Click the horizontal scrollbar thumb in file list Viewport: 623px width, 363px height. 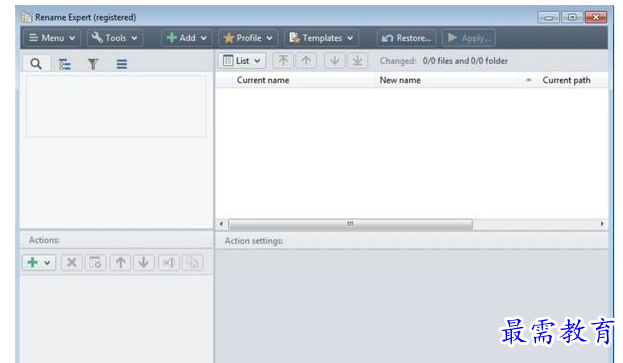click(x=350, y=224)
